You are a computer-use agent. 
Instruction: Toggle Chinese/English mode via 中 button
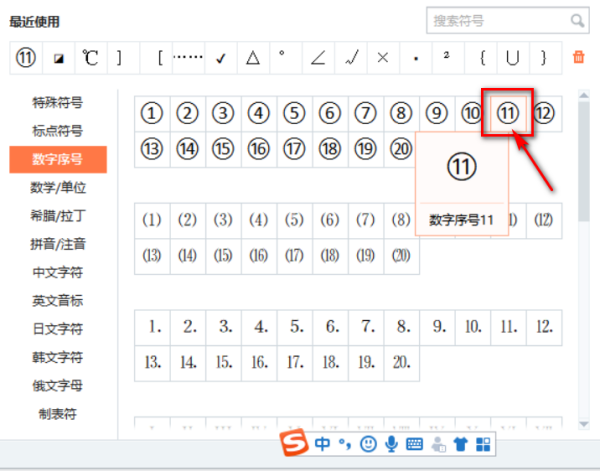pos(322,443)
